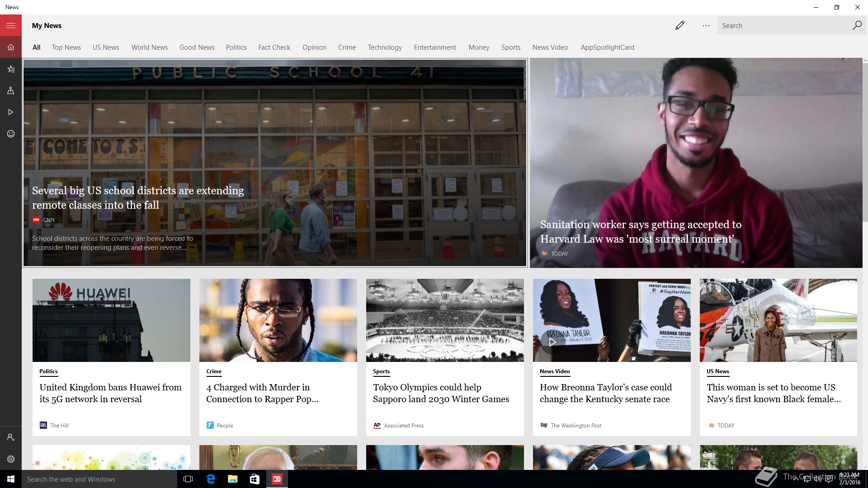Click The Washington Post source label
This screenshot has height=488, width=868.
pyautogui.click(x=576, y=426)
